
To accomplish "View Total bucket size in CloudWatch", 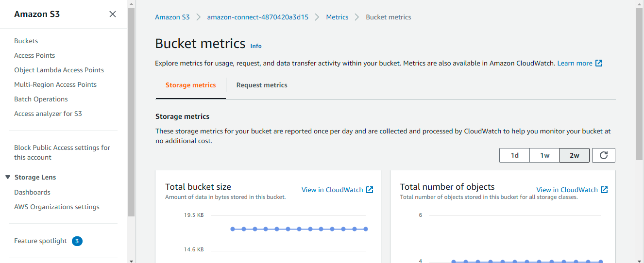I will pyautogui.click(x=332, y=190).
